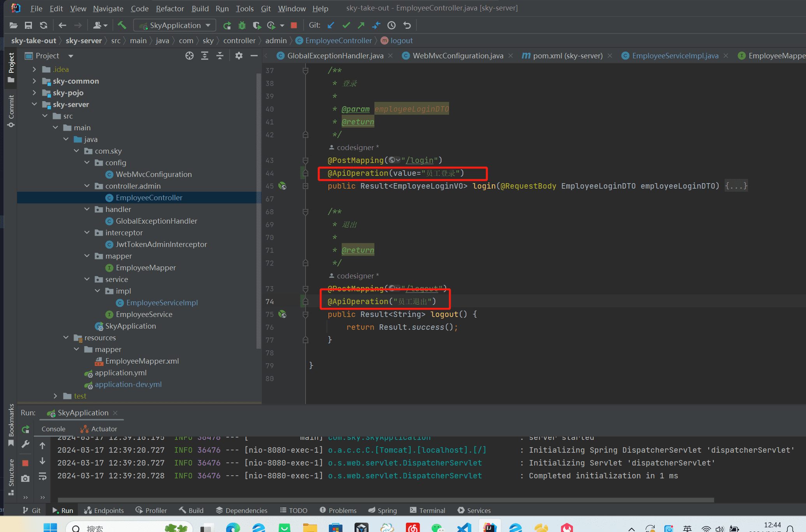Fold the logout method at line 75
This screenshot has height=532, width=806.
pos(306,315)
